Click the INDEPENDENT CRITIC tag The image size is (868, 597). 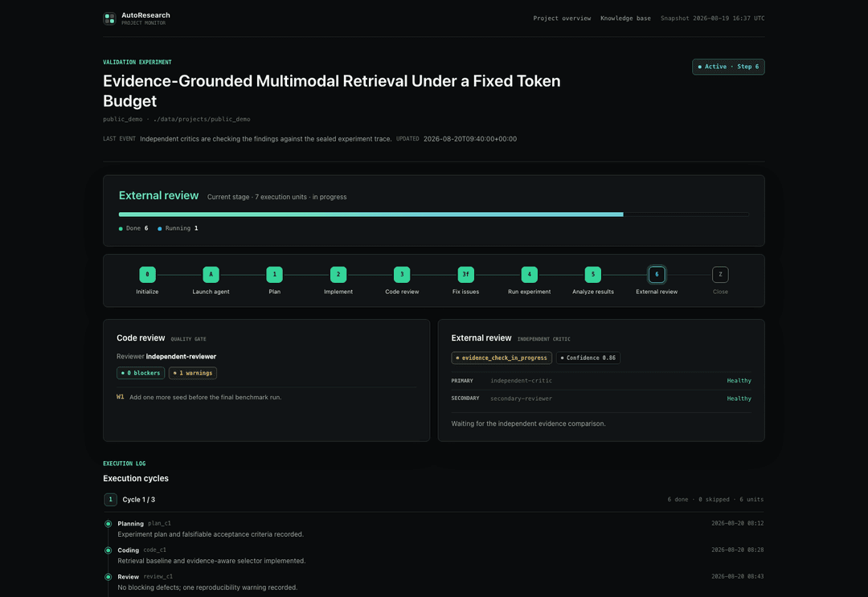[543, 339]
